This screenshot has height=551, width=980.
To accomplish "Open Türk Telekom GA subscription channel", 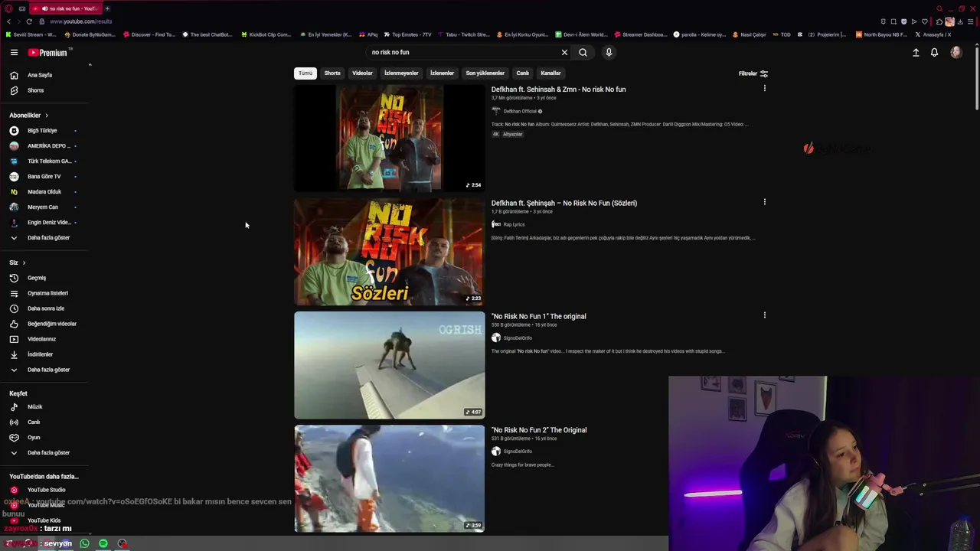I will 44,161.
